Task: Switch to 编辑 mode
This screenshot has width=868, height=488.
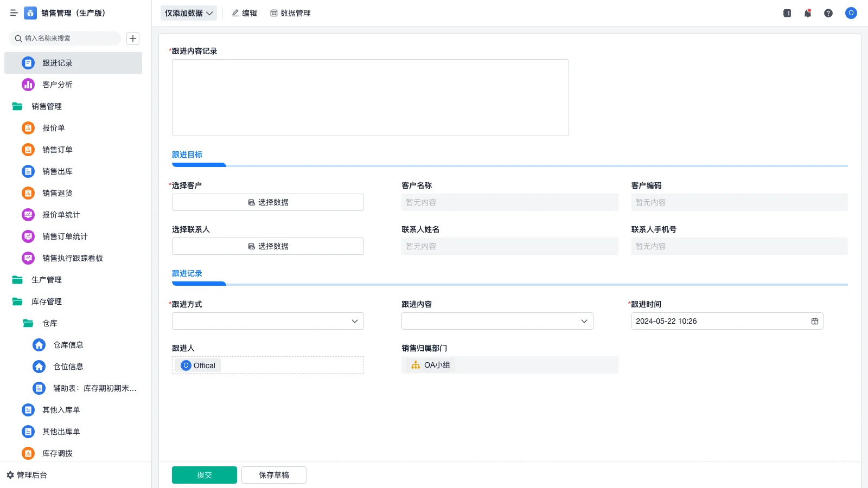Action: click(x=244, y=13)
